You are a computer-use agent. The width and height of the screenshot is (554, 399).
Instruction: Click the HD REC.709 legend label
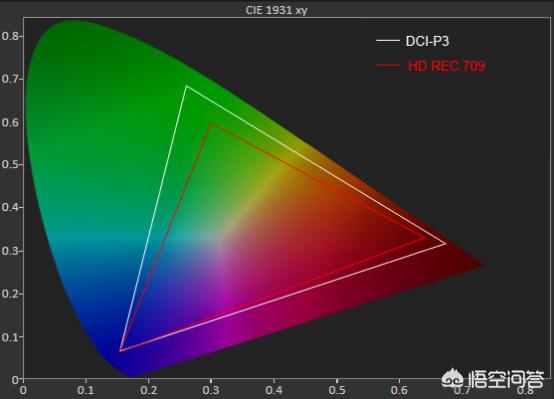coord(447,66)
